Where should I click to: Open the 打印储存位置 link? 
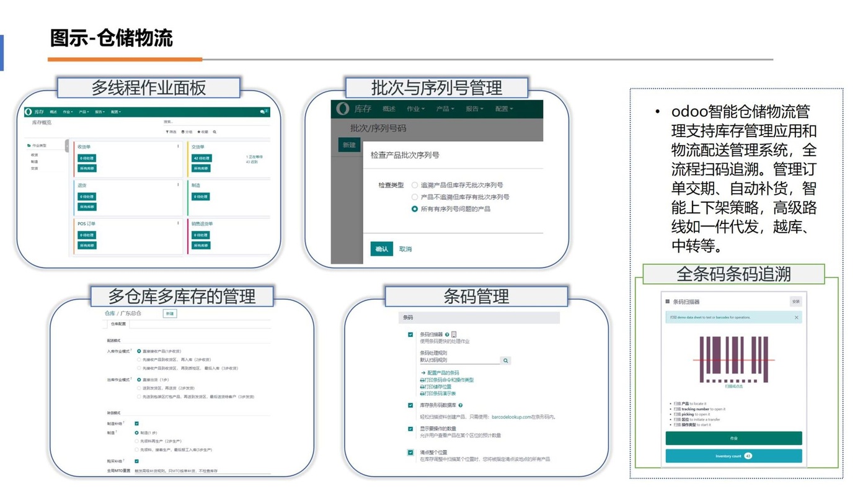click(436, 387)
